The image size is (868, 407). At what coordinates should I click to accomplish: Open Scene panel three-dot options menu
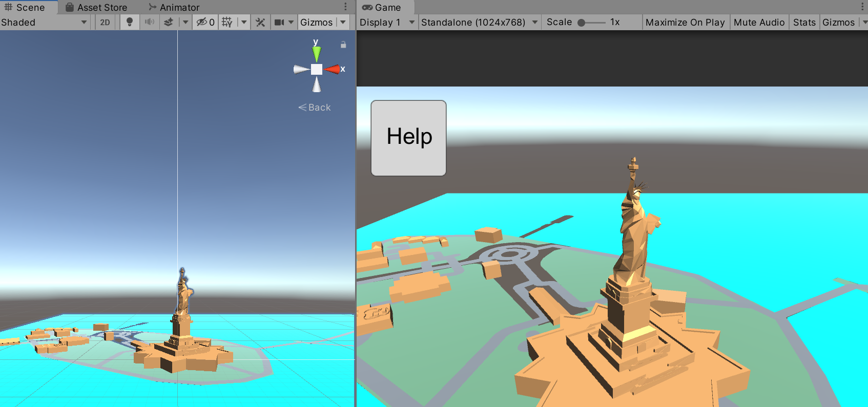coord(345,7)
